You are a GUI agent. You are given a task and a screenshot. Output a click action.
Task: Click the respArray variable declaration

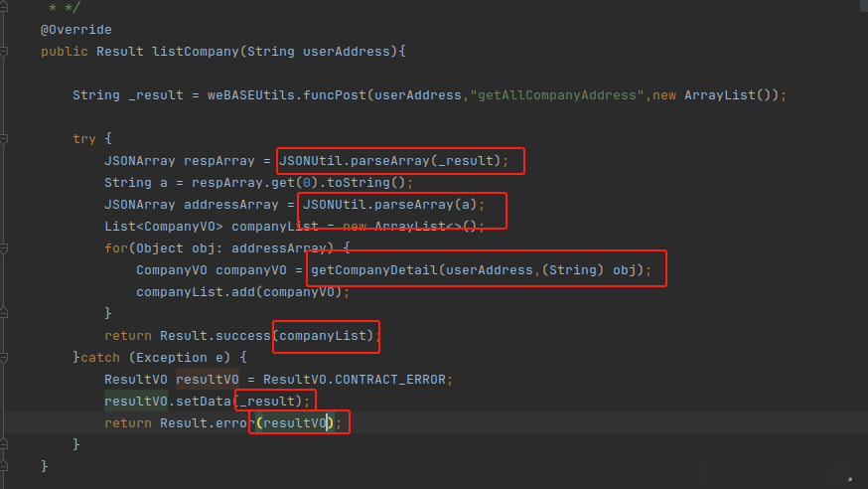point(219,161)
